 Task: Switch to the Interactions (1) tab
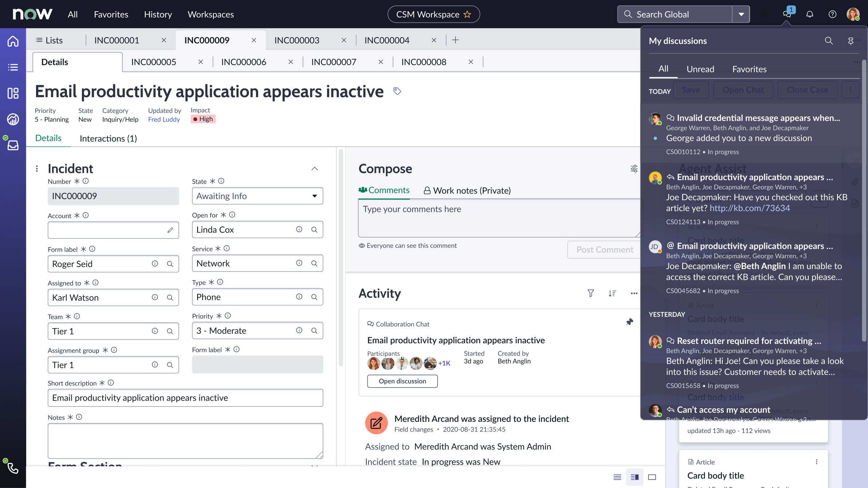coord(108,138)
